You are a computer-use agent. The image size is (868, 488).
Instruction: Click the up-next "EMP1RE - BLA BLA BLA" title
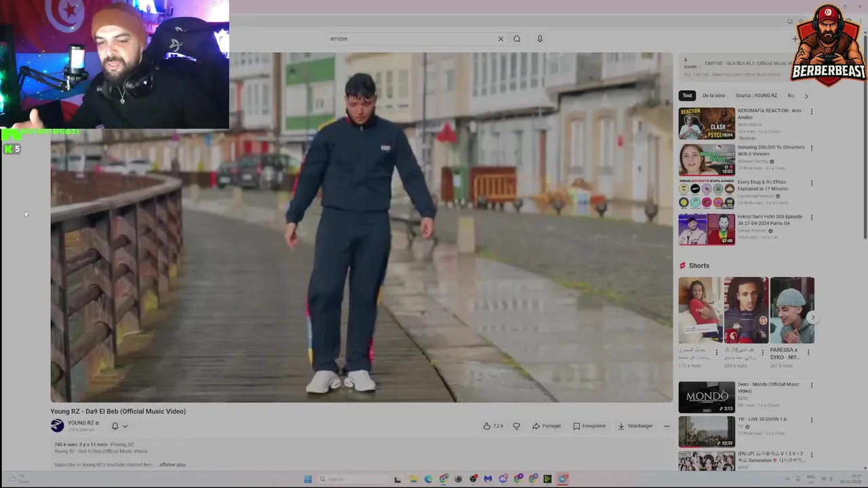[x=747, y=63]
